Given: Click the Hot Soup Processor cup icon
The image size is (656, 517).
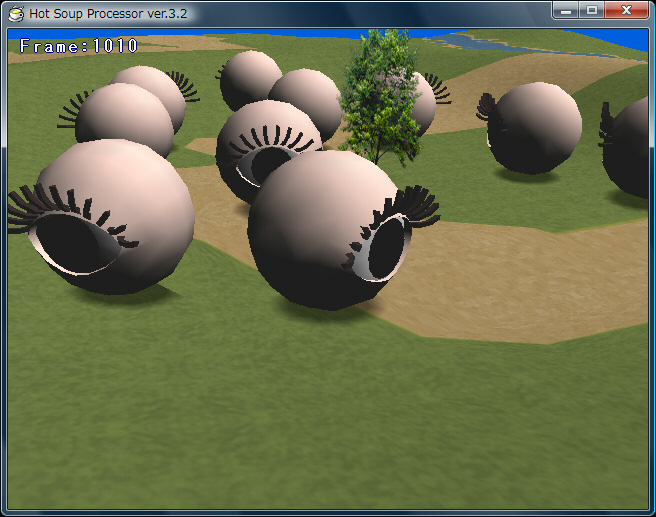Looking at the screenshot, I should coord(16,14).
